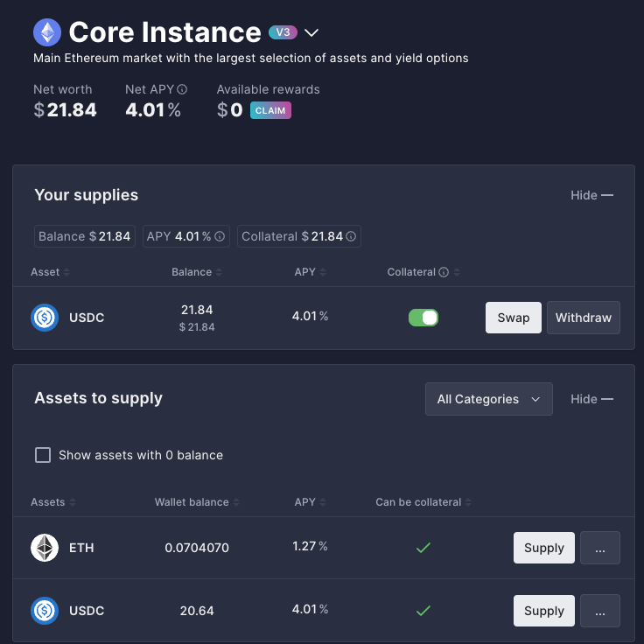
Task: Click the Collateral $21.84 info icon
Action: (x=352, y=236)
